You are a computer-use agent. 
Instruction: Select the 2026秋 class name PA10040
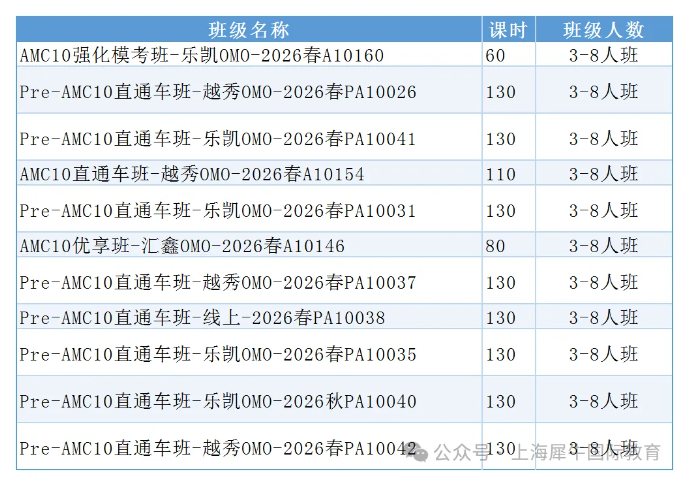tap(218, 402)
